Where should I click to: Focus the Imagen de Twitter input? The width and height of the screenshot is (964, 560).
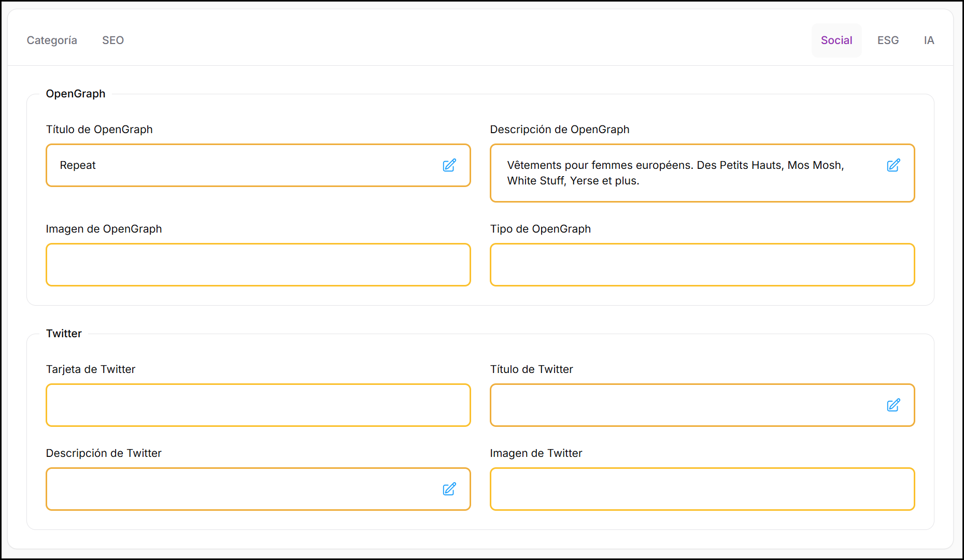[702, 489]
